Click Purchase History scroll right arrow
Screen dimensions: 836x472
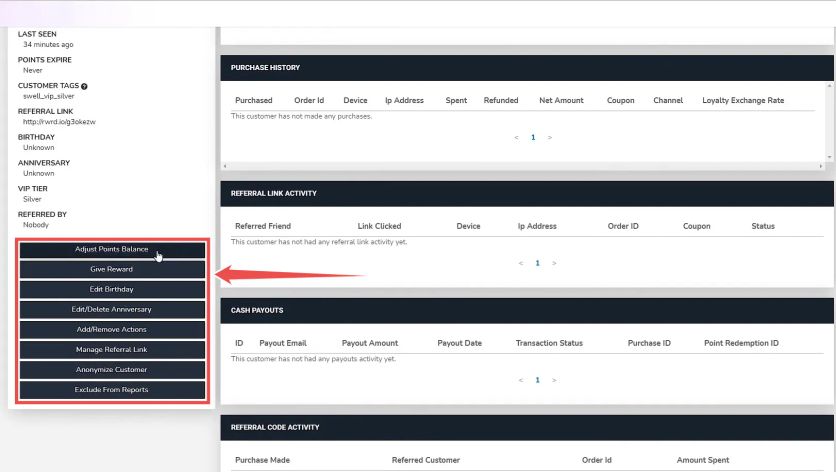coord(821,166)
